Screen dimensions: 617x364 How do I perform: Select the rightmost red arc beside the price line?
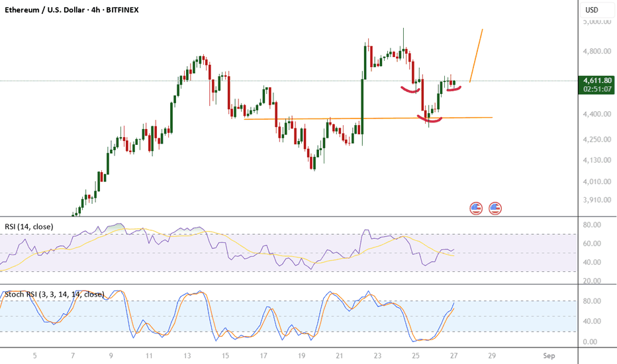tap(453, 89)
